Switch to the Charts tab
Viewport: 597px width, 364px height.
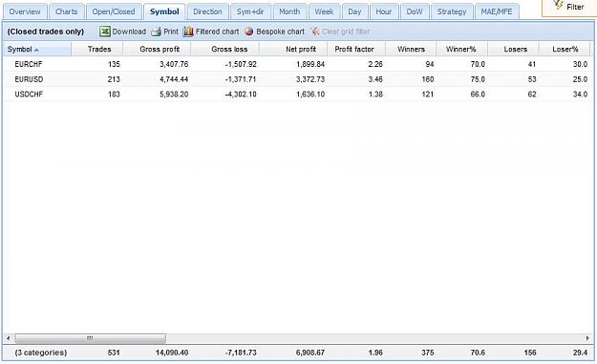tap(66, 11)
